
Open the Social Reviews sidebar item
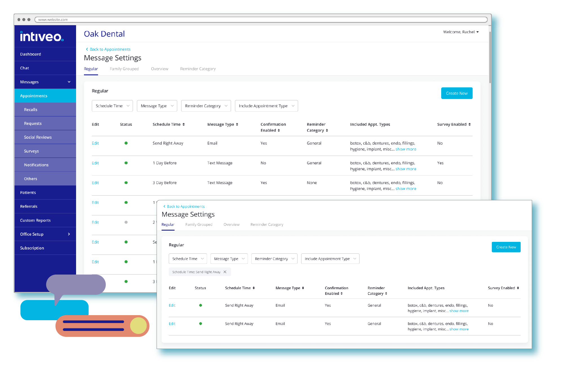[x=38, y=137]
